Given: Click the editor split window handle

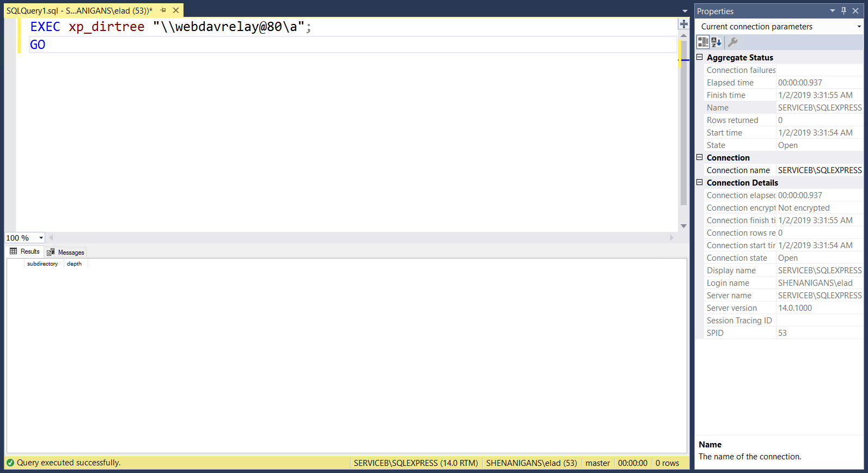Looking at the screenshot, I should [683, 24].
